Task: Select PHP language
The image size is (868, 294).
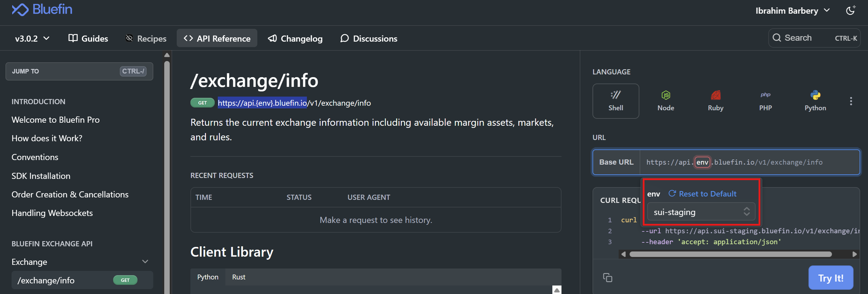Action: pos(765,101)
